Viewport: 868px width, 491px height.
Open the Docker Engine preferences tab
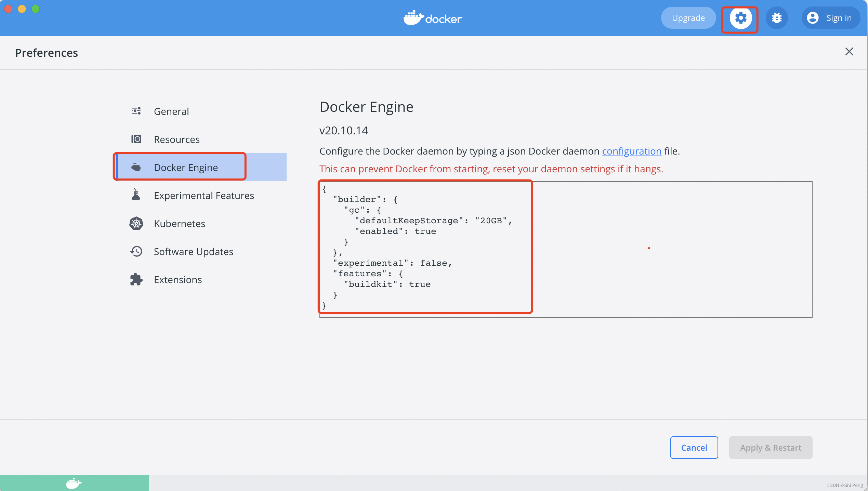coord(186,167)
